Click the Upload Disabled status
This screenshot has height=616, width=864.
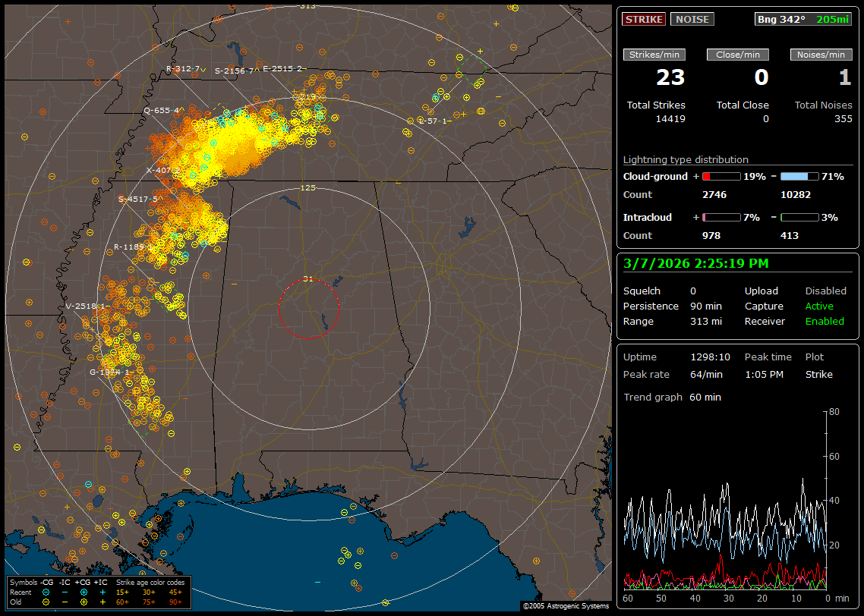[x=825, y=291]
